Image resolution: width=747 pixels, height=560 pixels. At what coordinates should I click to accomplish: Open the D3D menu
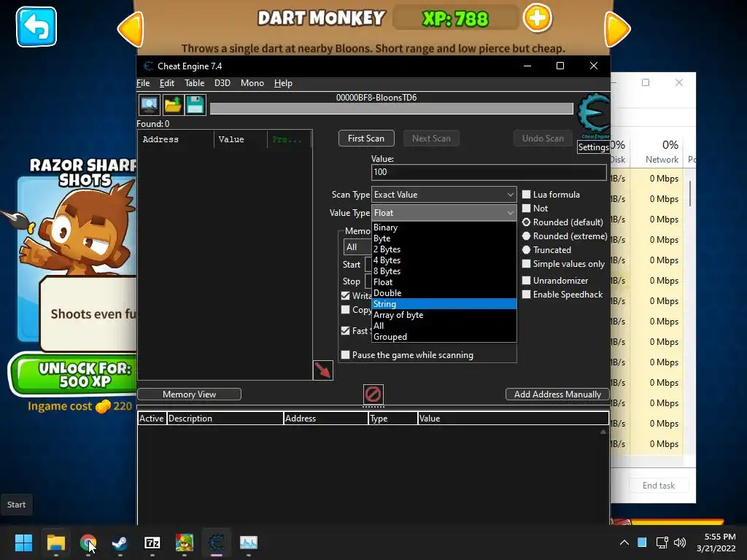tap(222, 83)
